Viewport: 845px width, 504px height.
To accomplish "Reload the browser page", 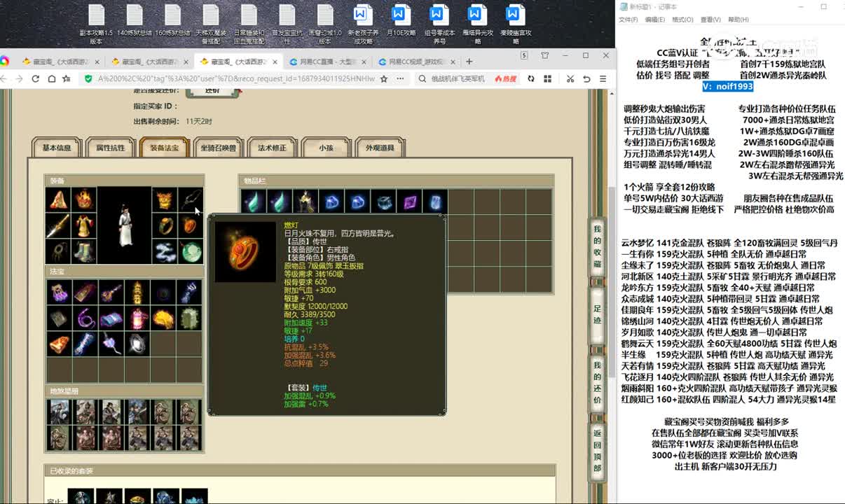I will click(36, 79).
